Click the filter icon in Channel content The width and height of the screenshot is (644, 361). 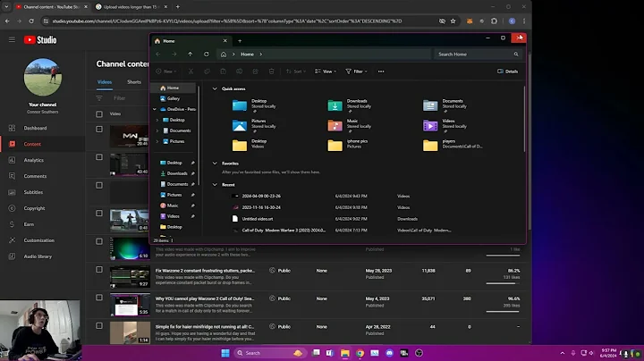point(99,98)
